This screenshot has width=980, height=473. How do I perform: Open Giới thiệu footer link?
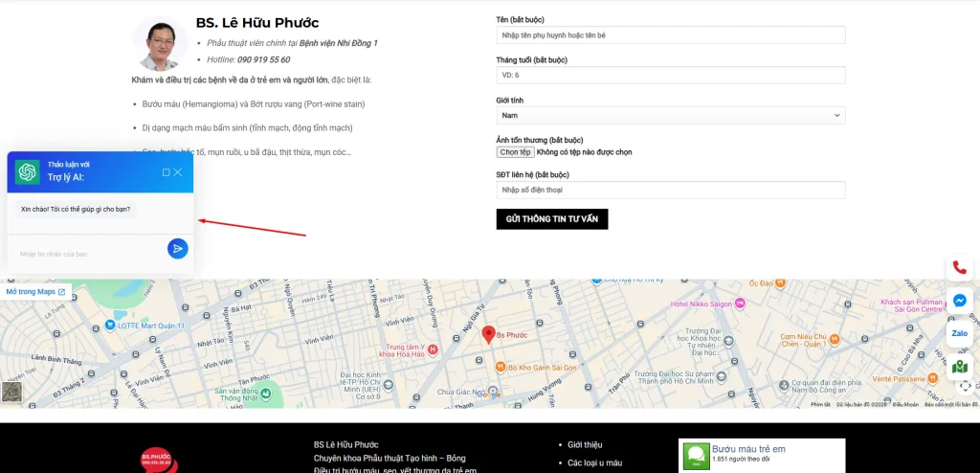[585, 445]
